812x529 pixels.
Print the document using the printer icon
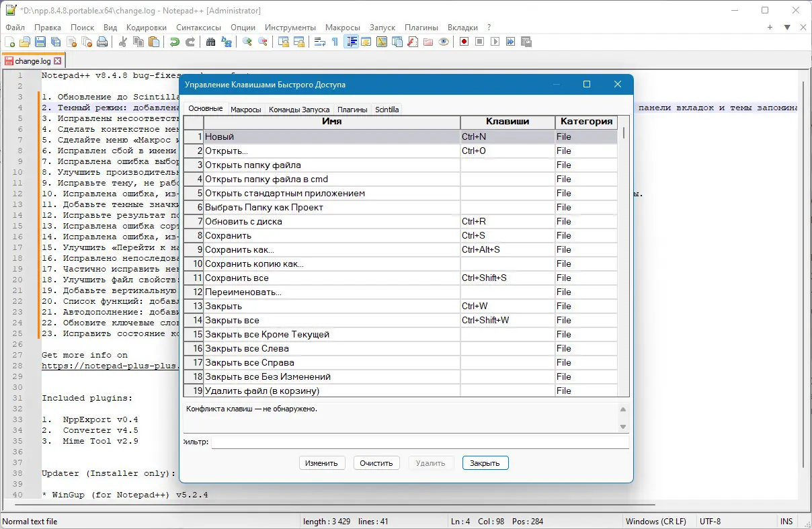click(102, 42)
